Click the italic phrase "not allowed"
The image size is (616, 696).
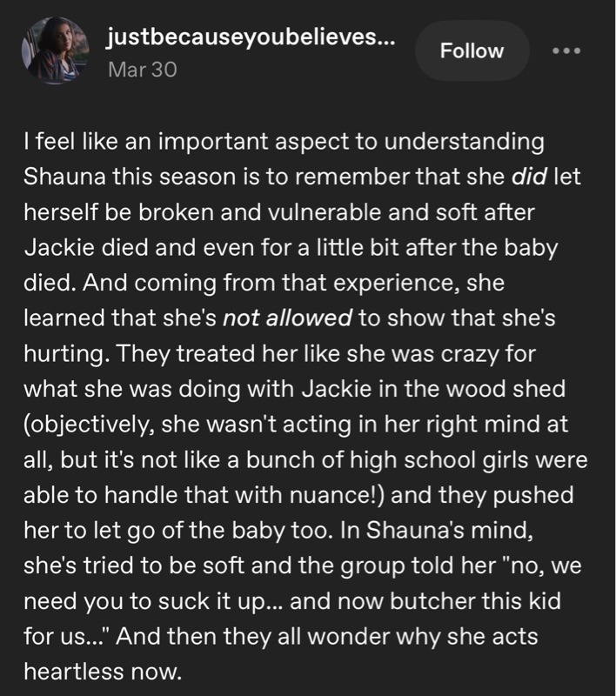coord(287,318)
